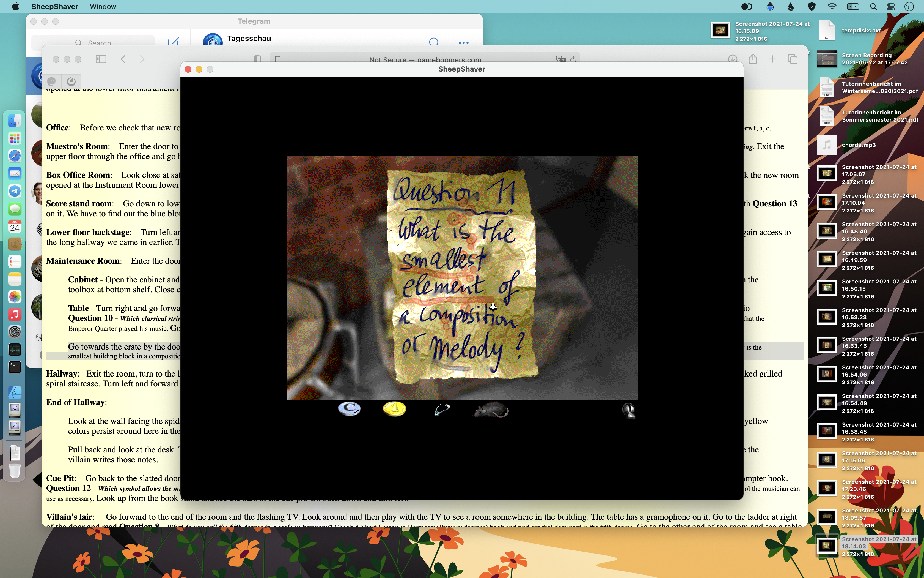Screen dimensions: 924x578
Task: Click the shield checkmark menu bar icon
Action: [x=811, y=7]
